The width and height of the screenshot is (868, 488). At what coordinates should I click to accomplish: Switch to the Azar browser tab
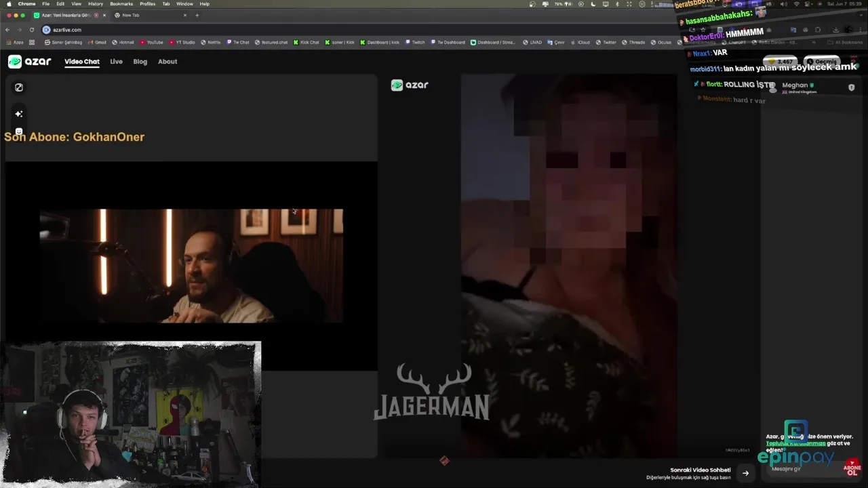(x=69, y=15)
